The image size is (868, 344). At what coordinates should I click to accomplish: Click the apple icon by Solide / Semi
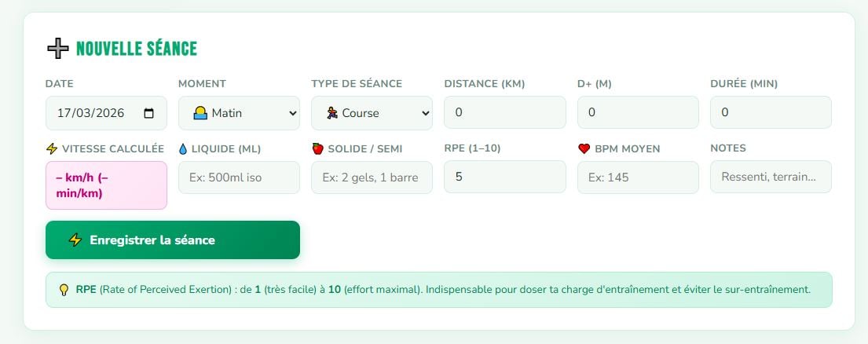(317, 148)
